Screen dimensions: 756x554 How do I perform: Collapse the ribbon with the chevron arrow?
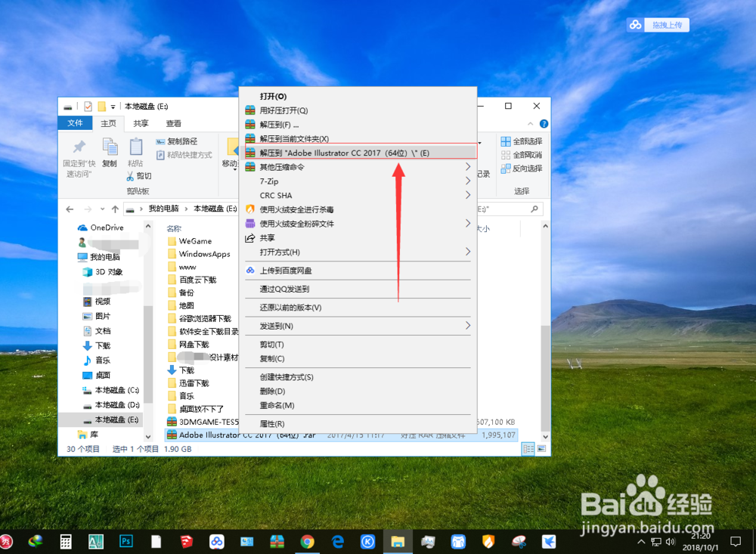pos(531,124)
